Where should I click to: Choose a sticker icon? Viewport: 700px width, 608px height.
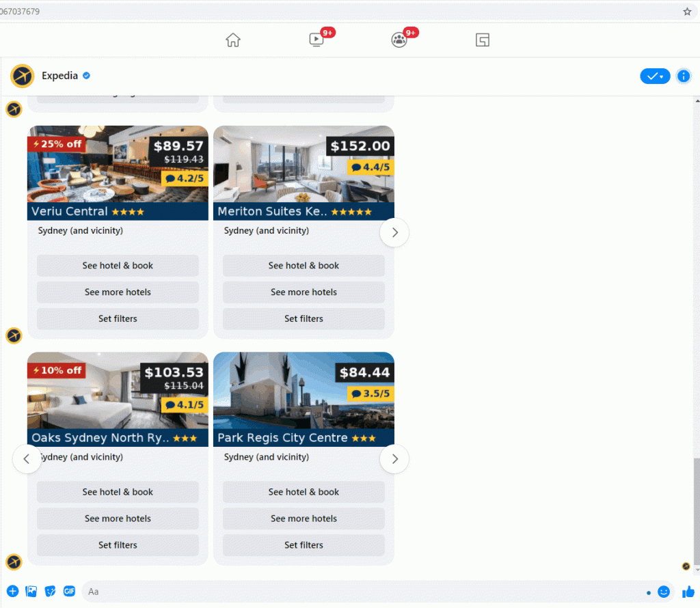pos(51,592)
